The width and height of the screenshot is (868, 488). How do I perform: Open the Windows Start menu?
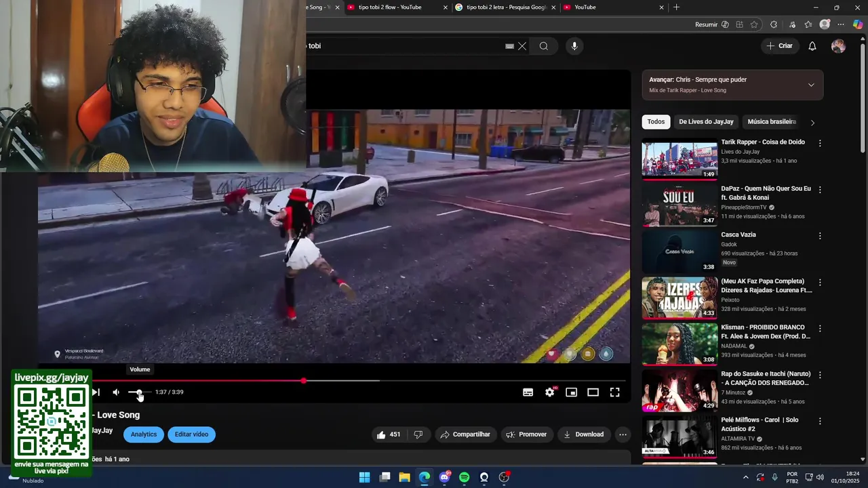(364, 477)
